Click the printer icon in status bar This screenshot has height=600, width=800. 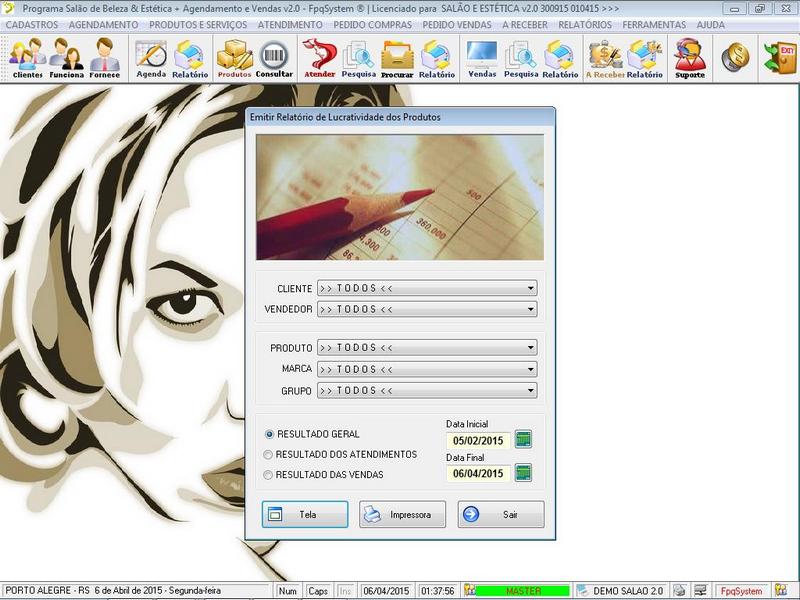click(679, 590)
